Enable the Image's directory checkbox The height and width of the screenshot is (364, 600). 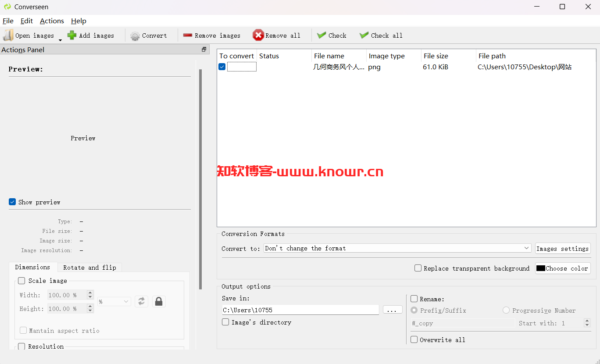[225, 322]
